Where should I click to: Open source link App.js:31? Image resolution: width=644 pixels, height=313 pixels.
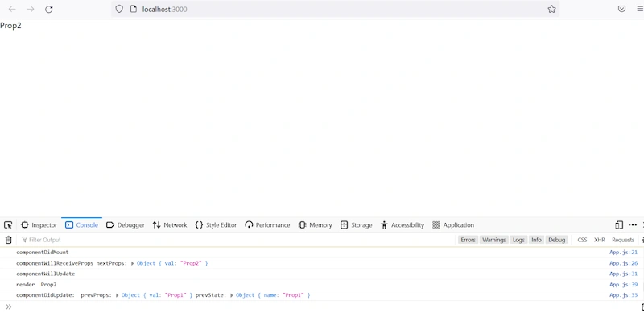pyautogui.click(x=623, y=274)
